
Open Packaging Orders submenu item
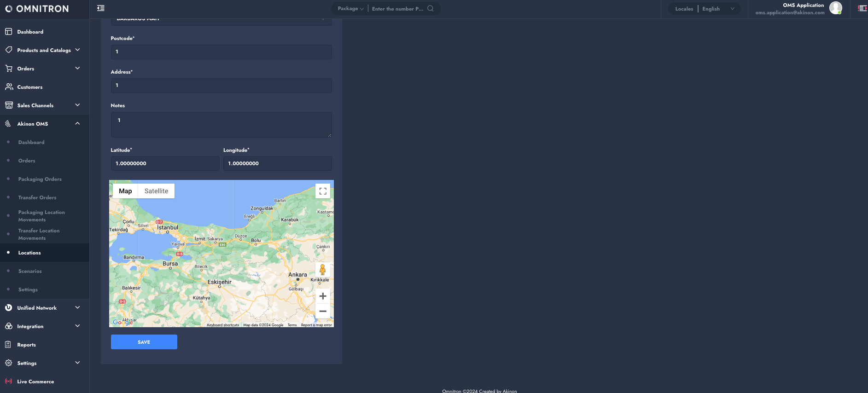[40, 179]
